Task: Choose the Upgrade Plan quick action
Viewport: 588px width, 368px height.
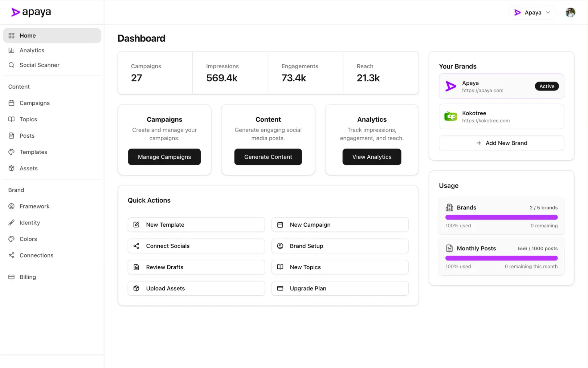Action: [x=340, y=288]
